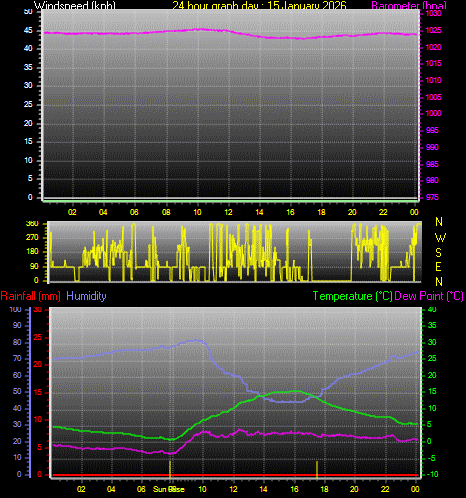The width and height of the screenshot is (466, 498).
Task: Click the 20 hour label under the windspeed chart
Action: tap(352, 212)
